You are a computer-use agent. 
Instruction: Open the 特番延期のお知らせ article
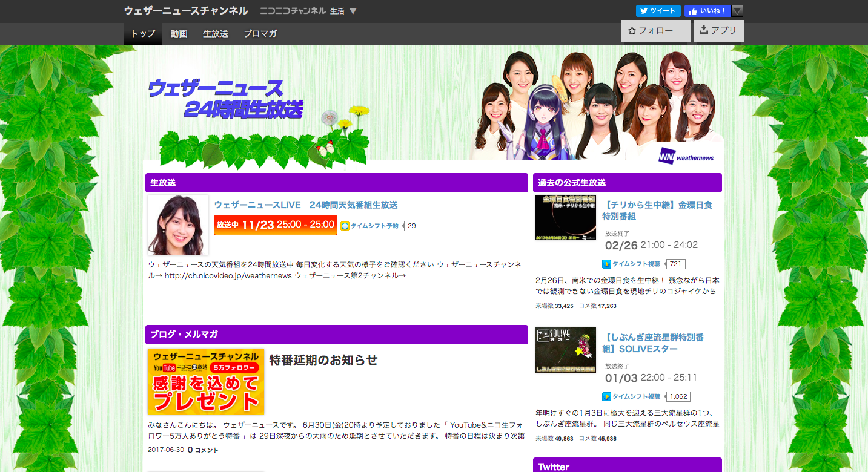(323, 360)
